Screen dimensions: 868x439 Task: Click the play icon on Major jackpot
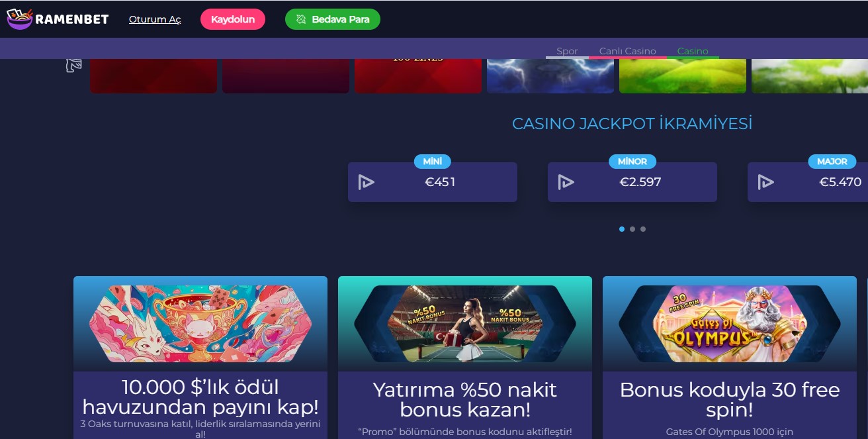[x=765, y=182]
